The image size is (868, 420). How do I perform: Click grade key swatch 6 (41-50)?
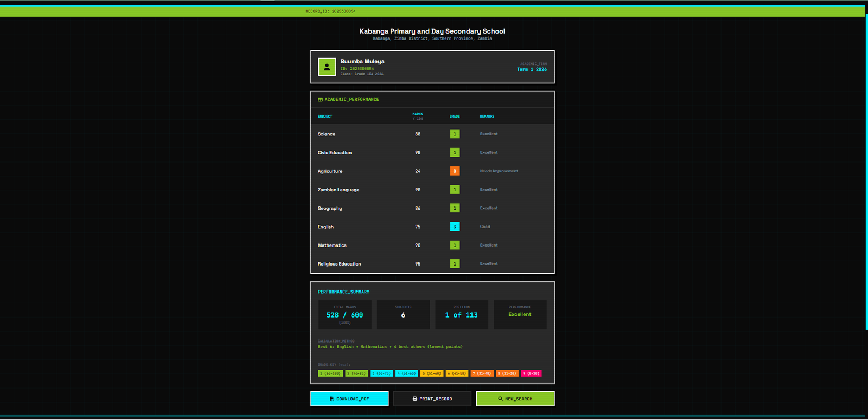[x=457, y=373]
